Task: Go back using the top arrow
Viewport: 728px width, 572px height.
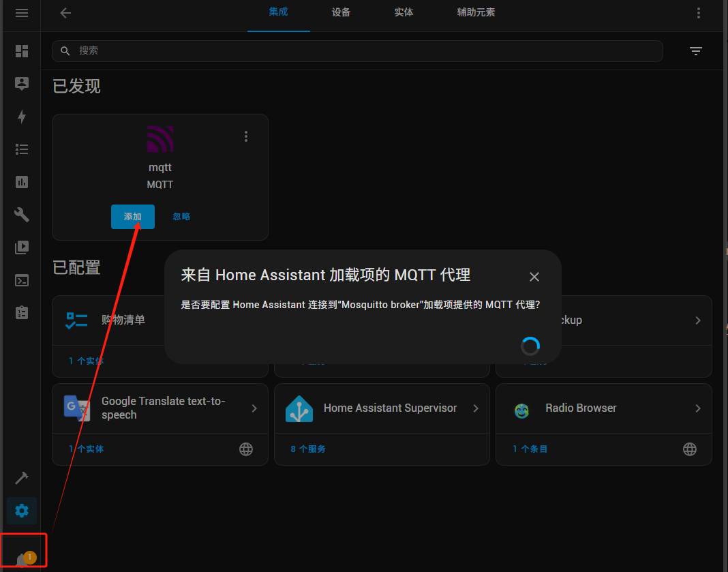Action: tap(65, 13)
